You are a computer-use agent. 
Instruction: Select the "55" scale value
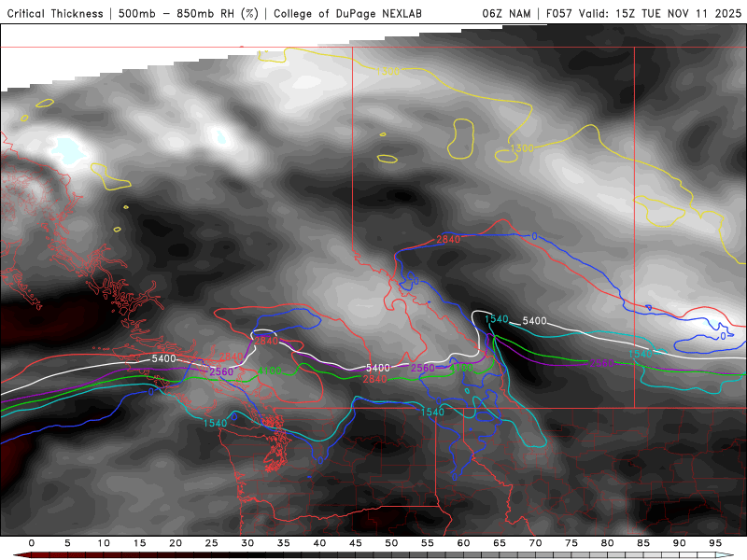point(428,543)
